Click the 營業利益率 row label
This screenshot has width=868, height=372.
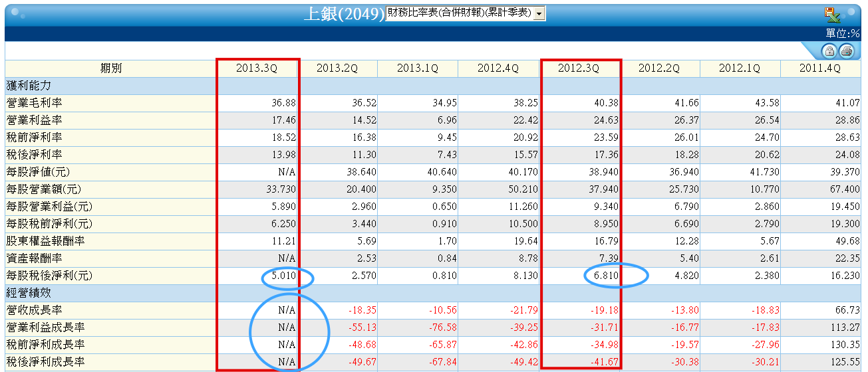[33, 120]
